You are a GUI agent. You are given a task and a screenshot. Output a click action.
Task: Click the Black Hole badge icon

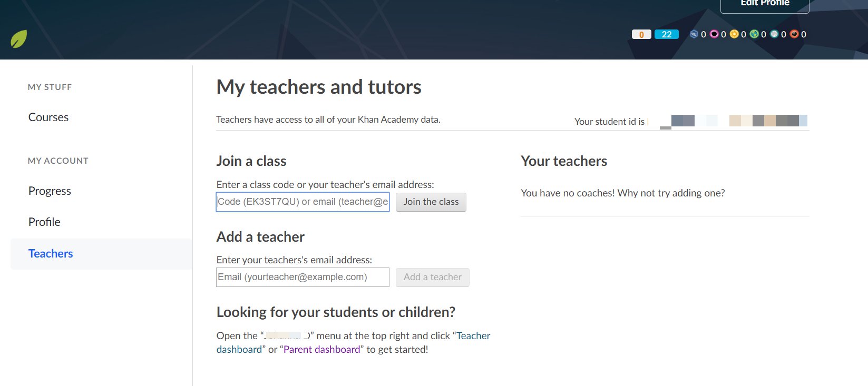coord(714,34)
